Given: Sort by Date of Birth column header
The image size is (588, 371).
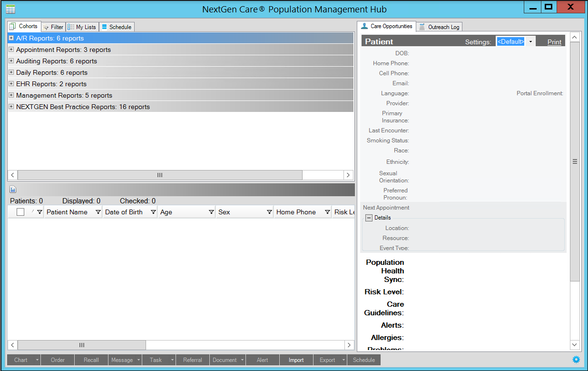Looking at the screenshot, I should tap(124, 212).
